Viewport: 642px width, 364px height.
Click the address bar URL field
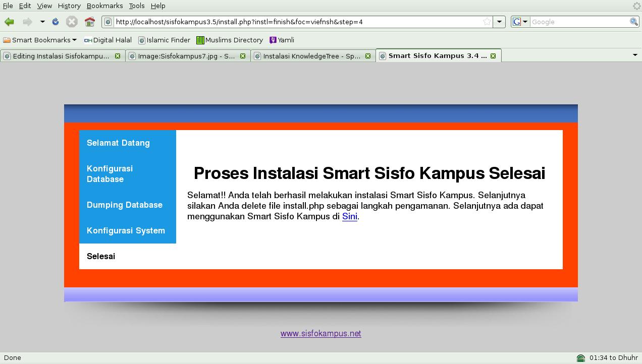coord(298,22)
